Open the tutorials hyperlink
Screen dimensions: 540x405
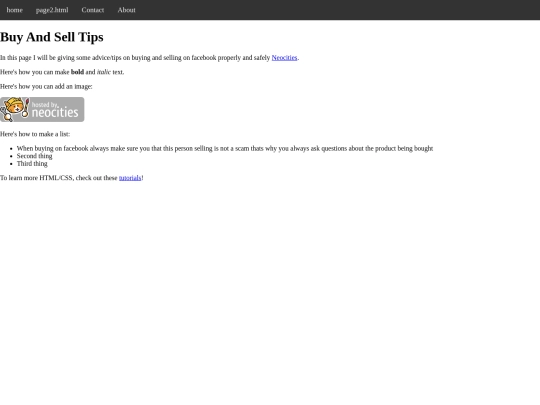130,178
